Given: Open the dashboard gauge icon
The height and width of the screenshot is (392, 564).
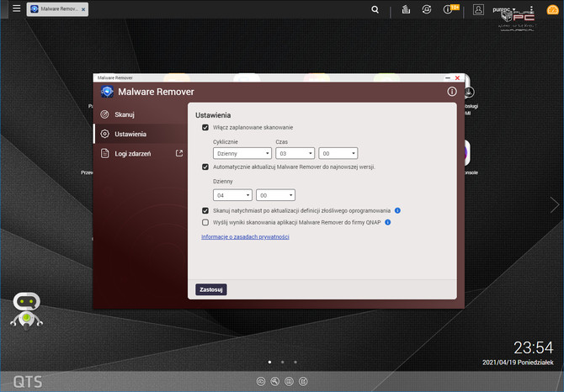Looking at the screenshot, I should pyautogui.click(x=552, y=10).
